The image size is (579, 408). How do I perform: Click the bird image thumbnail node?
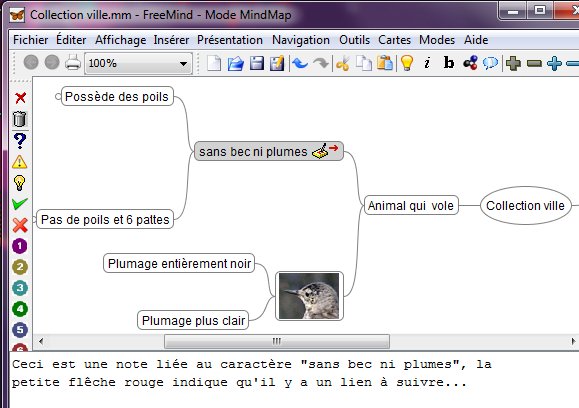(309, 296)
